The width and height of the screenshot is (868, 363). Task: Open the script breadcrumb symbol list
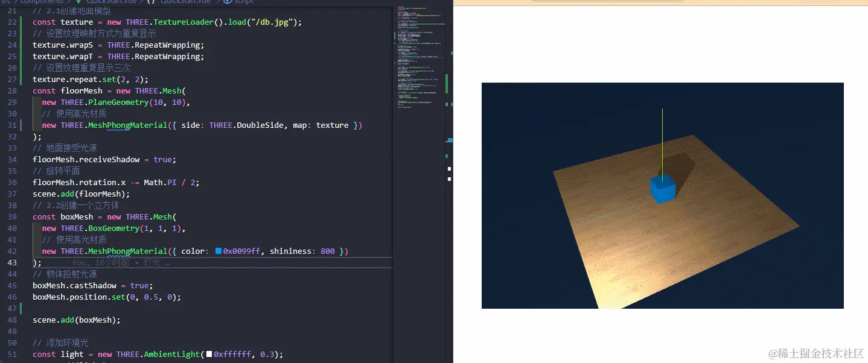pos(244,2)
